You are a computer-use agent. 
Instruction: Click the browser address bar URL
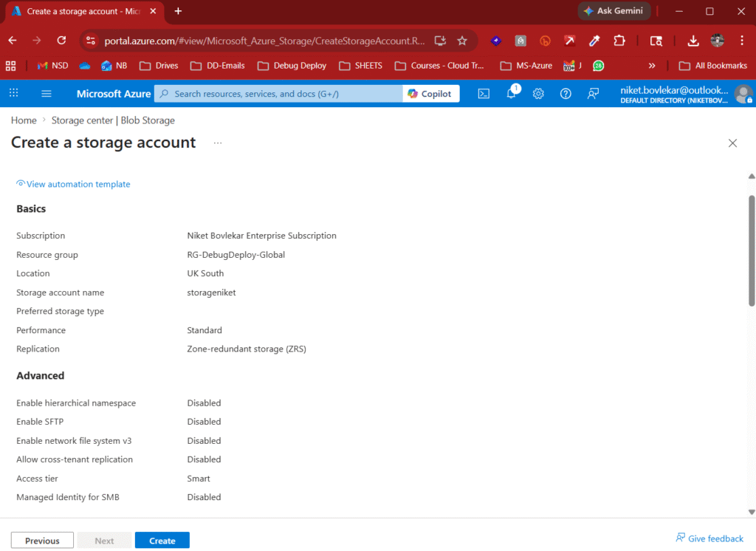[x=264, y=41]
